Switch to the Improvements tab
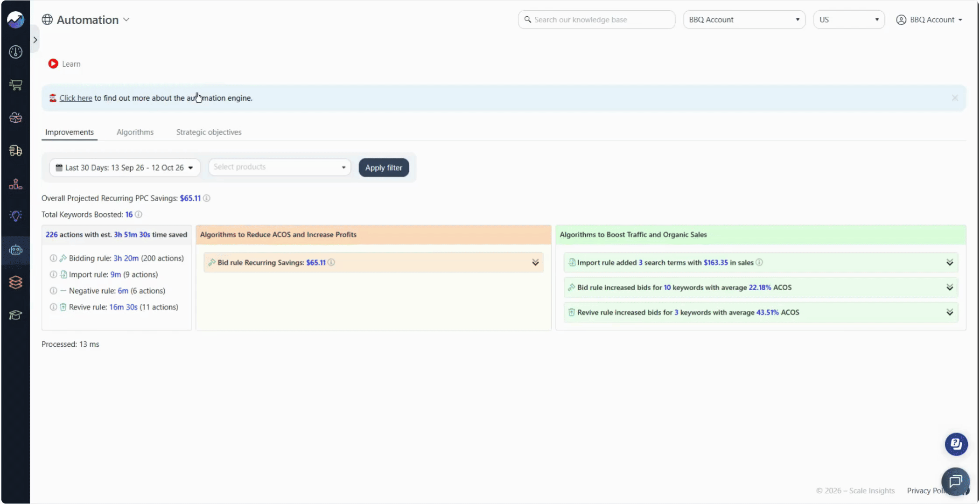This screenshot has height=504, width=980. pos(70,132)
